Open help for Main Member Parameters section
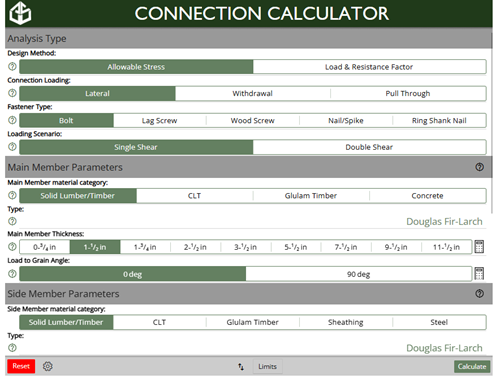Image resolution: width=500 pixels, height=383 pixels. click(x=479, y=167)
